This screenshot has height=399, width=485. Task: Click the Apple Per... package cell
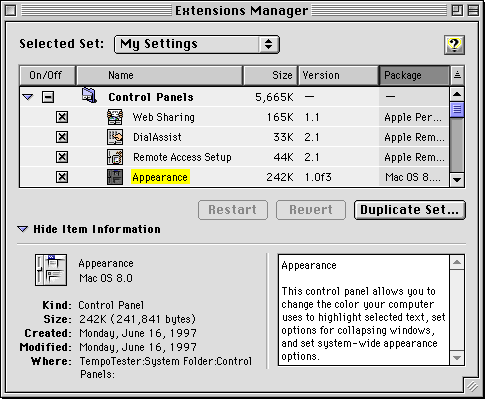(413, 117)
